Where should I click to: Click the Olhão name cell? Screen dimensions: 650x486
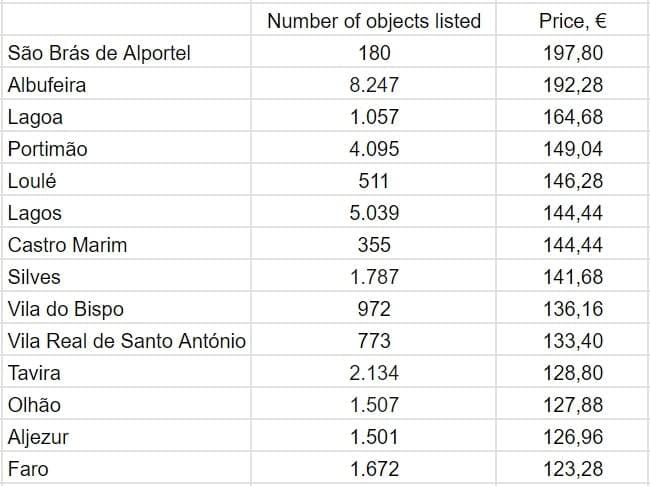point(34,405)
